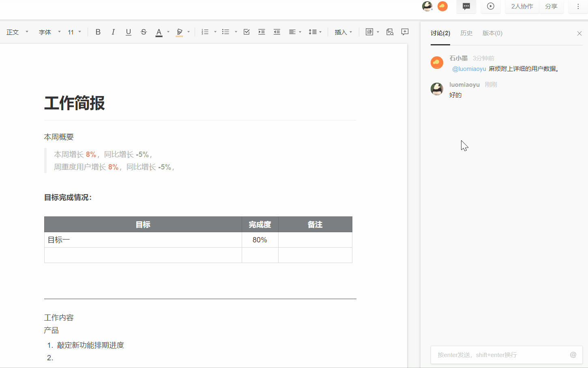Screen dimensions: 588x368
Task: Click the 完成度 table header cell
Action: [x=260, y=225]
